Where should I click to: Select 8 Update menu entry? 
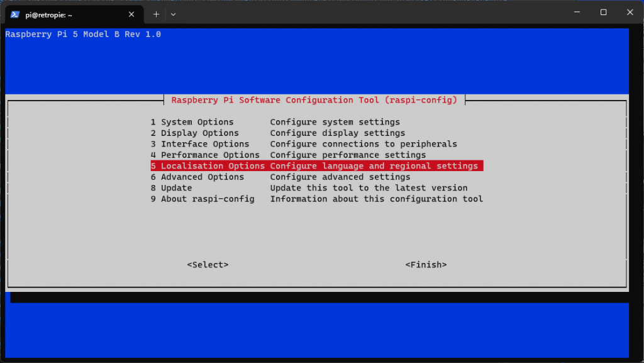(x=171, y=188)
